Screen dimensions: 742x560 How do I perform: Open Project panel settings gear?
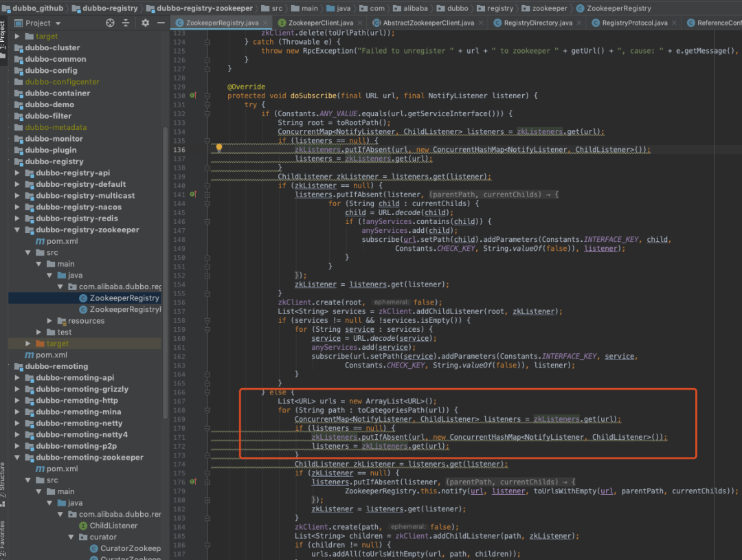click(x=145, y=23)
